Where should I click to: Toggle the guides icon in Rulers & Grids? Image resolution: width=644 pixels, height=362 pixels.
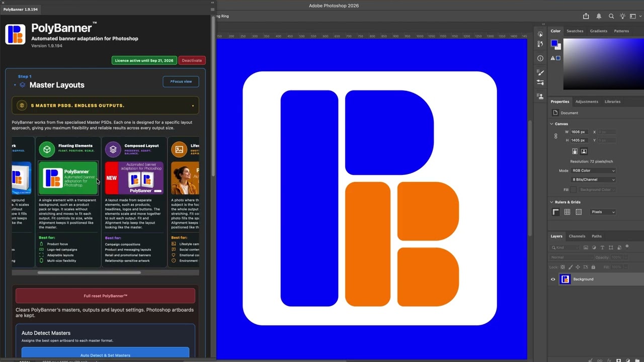(x=579, y=212)
